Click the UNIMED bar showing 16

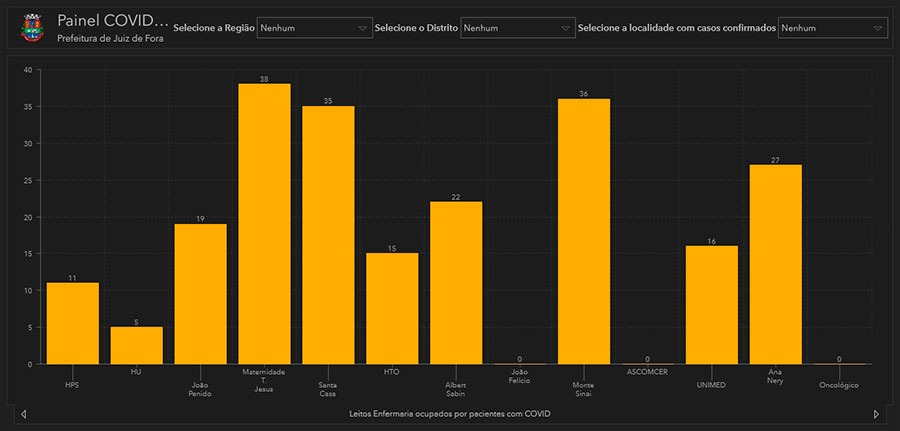712,305
